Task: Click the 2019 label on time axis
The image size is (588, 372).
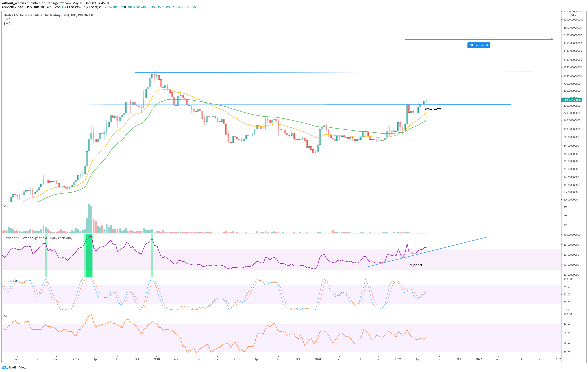Action: pyautogui.click(x=237, y=359)
